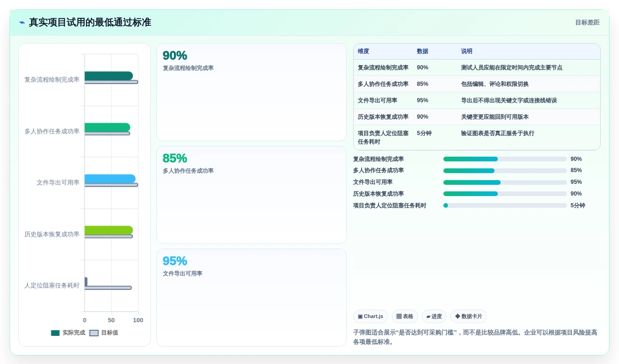Viewport: 619px width, 364px height.
Task: Click progress bar for 文件导出可用率
Action: tap(505, 182)
